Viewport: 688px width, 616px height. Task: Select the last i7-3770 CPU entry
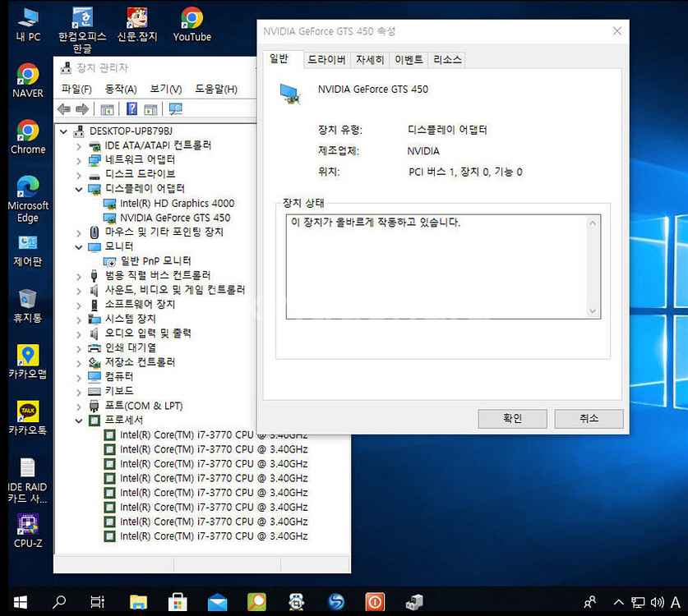206,536
